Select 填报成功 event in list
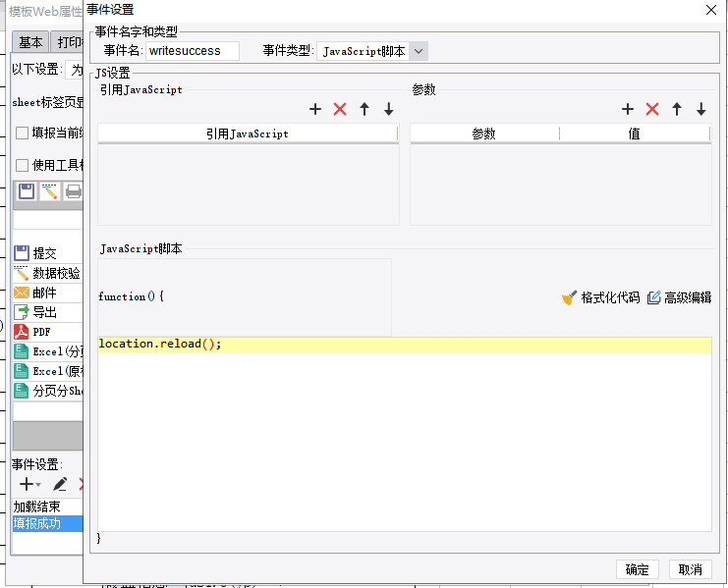Image resolution: width=728 pixels, height=588 pixels. (x=47, y=523)
